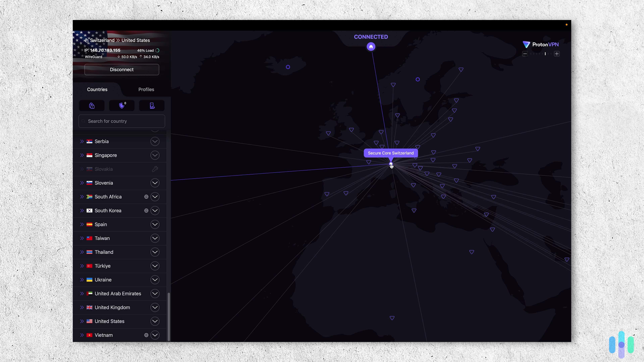Expand the United States server list
Screen dimensions: 644x362
tap(155, 321)
